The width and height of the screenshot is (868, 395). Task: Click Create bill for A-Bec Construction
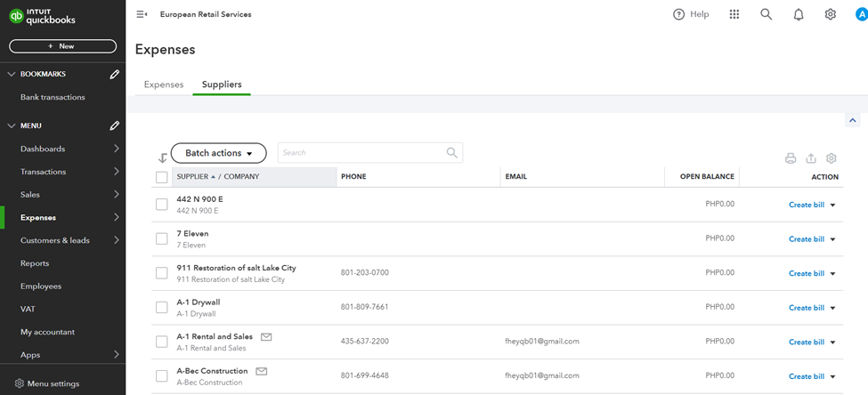point(806,376)
